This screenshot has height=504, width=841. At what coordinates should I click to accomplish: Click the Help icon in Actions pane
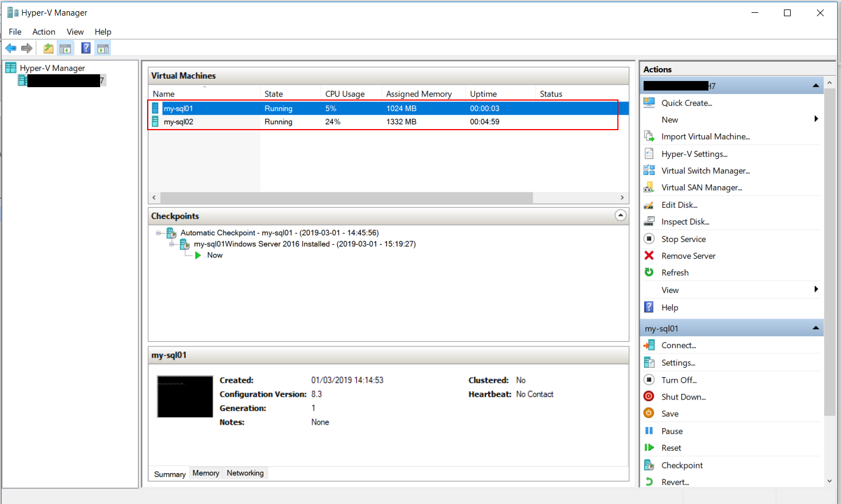[649, 307]
